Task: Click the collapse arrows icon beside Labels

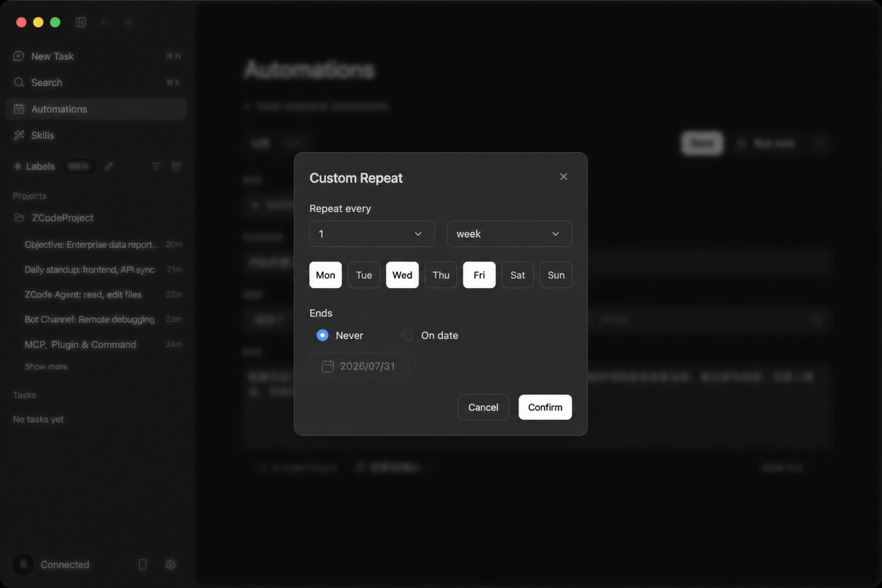Action: click(109, 166)
